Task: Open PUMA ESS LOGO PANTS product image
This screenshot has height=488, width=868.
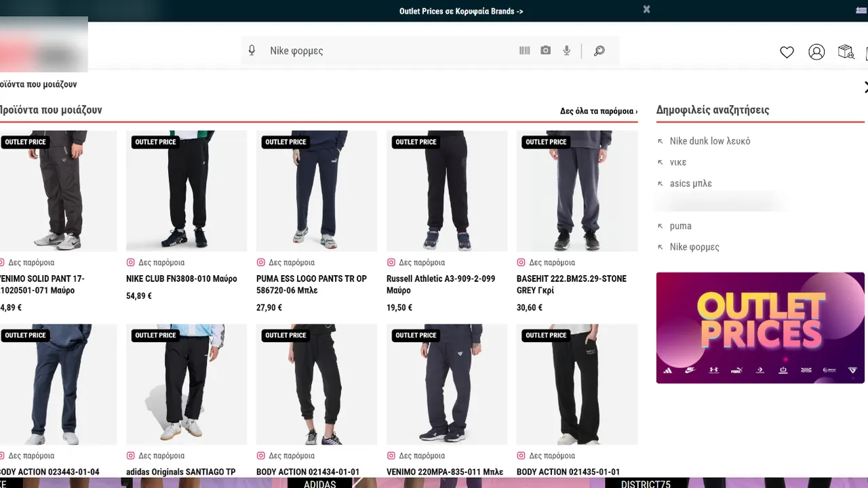Action: pyautogui.click(x=317, y=191)
